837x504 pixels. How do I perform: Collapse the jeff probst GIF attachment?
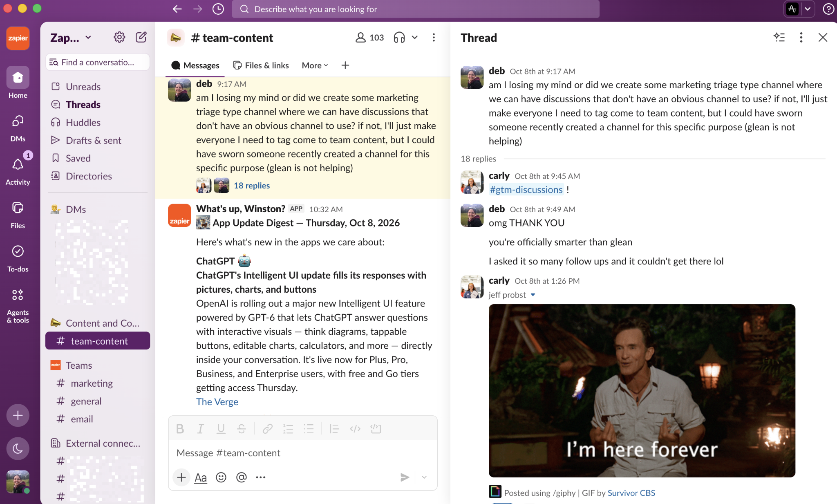tap(533, 295)
